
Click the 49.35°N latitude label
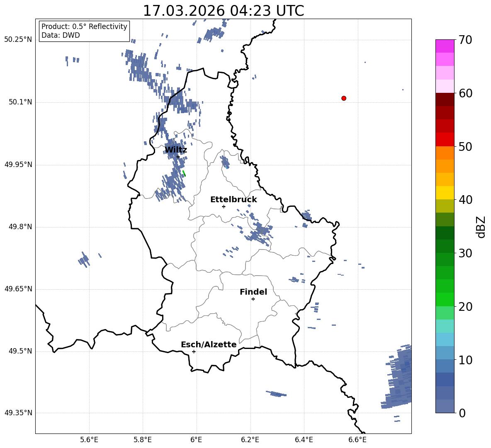click(18, 413)
